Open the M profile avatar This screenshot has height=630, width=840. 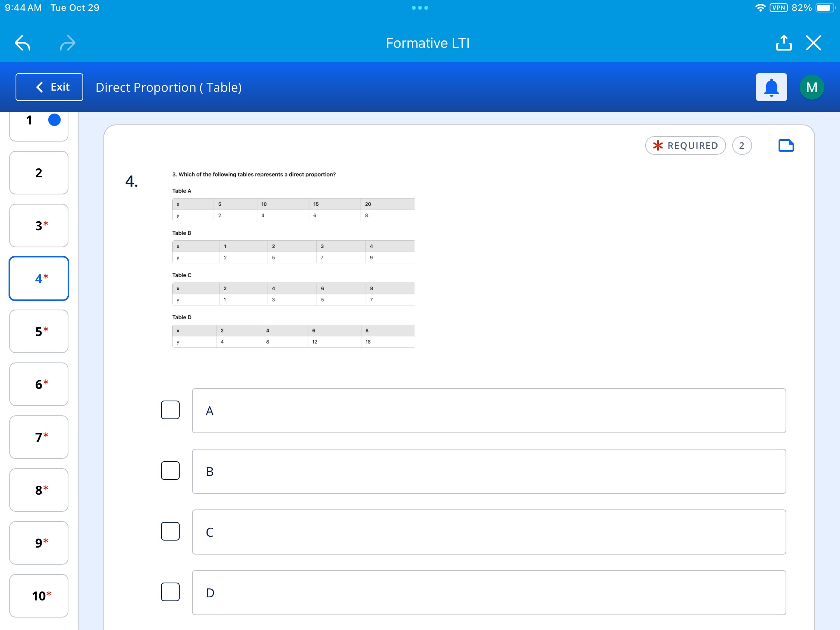812,87
